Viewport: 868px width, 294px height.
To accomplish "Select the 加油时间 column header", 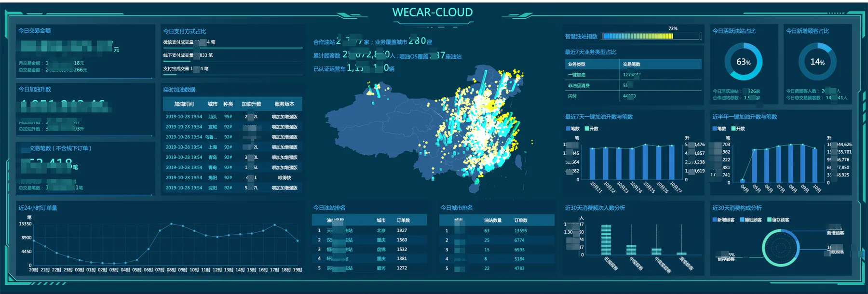I will tap(184, 104).
